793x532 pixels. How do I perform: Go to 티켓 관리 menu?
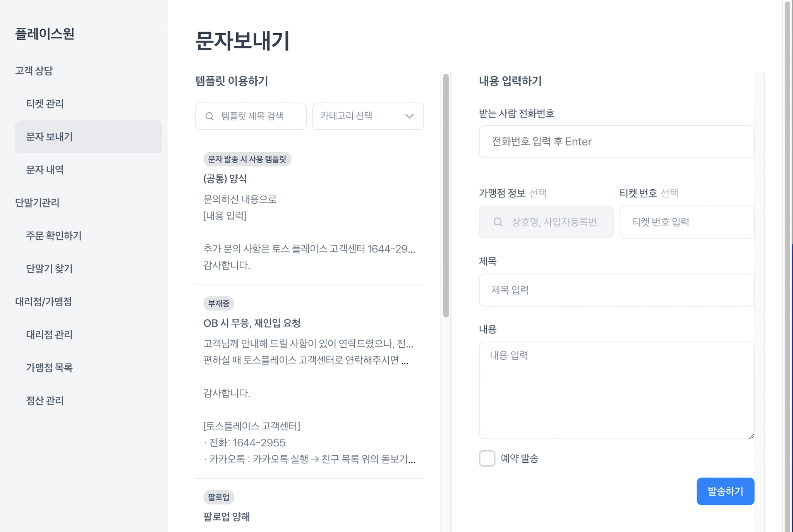[45, 104]
